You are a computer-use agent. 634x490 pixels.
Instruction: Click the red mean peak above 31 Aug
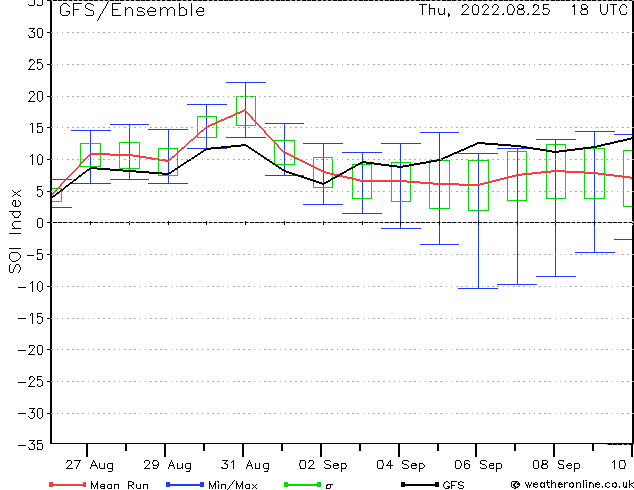pyautogui.click(x=245, y=110)
